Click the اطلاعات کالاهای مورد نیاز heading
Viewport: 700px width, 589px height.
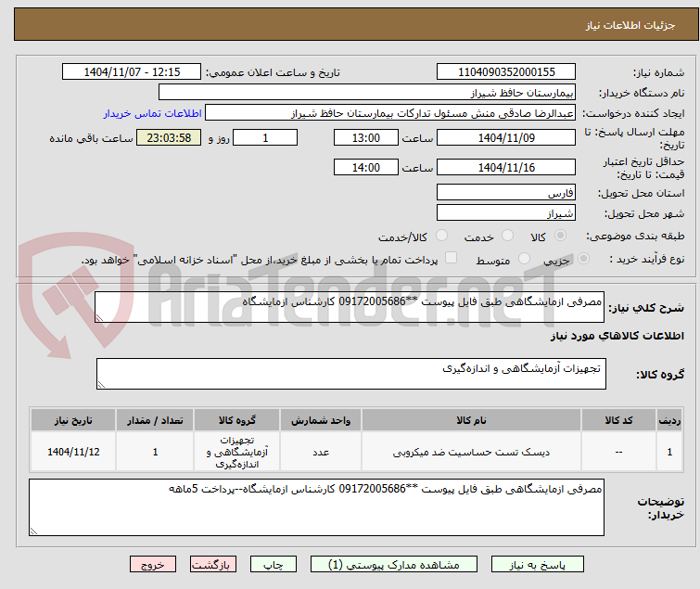pyautogui.click(x=617, y=336)
